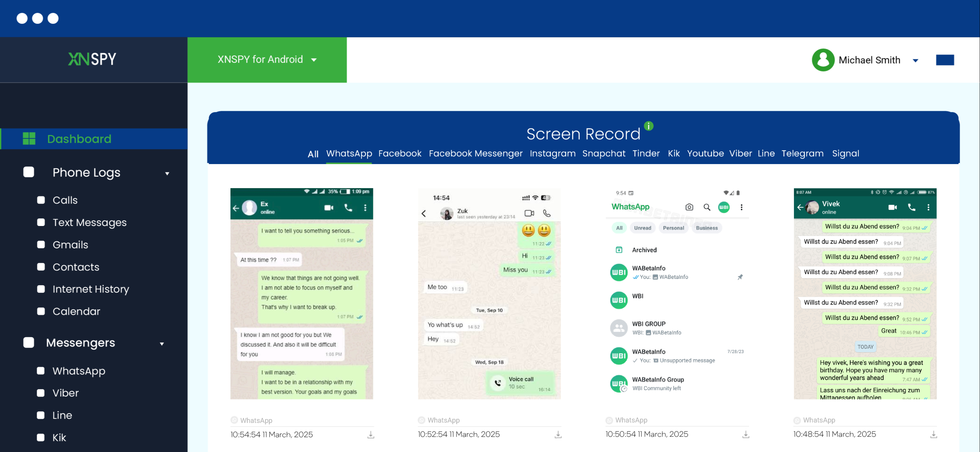Click the phone call icon in Ex chat

[x=348, y=208]
